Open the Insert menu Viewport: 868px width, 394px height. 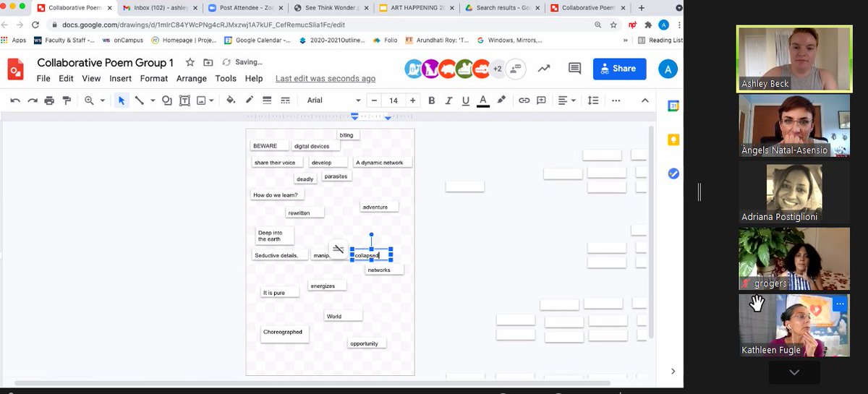point(120,78)
